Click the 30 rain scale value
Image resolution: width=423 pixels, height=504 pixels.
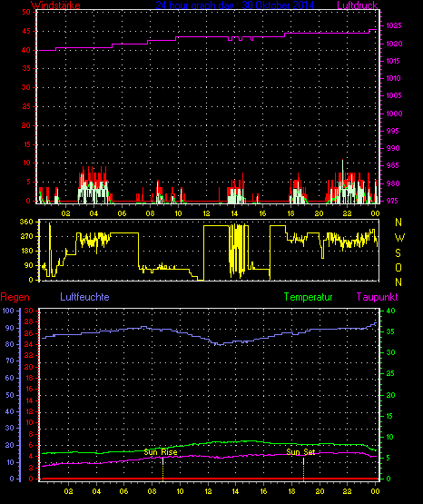(x=29, y=311)
